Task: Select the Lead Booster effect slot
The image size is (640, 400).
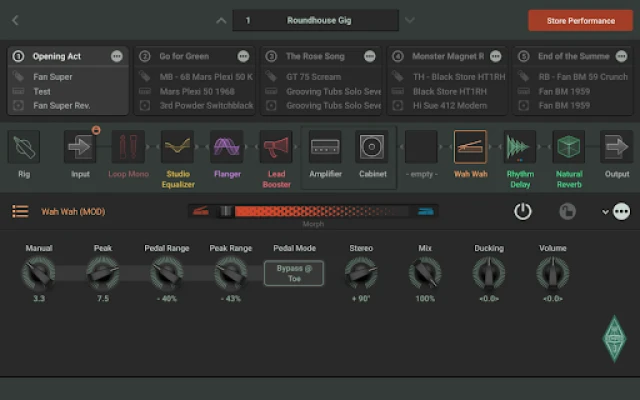Action: point(276,147)
